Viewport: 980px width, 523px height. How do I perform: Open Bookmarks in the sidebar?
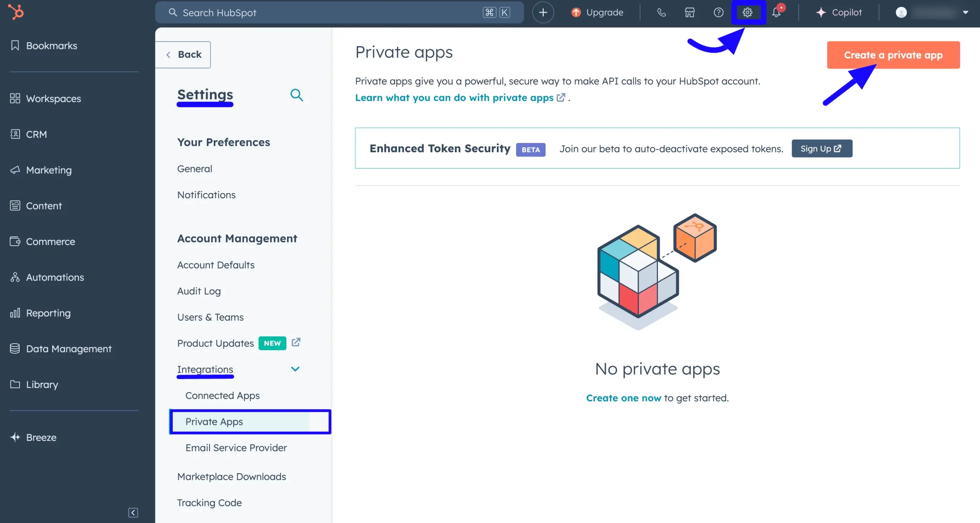(x=44, y=46)
